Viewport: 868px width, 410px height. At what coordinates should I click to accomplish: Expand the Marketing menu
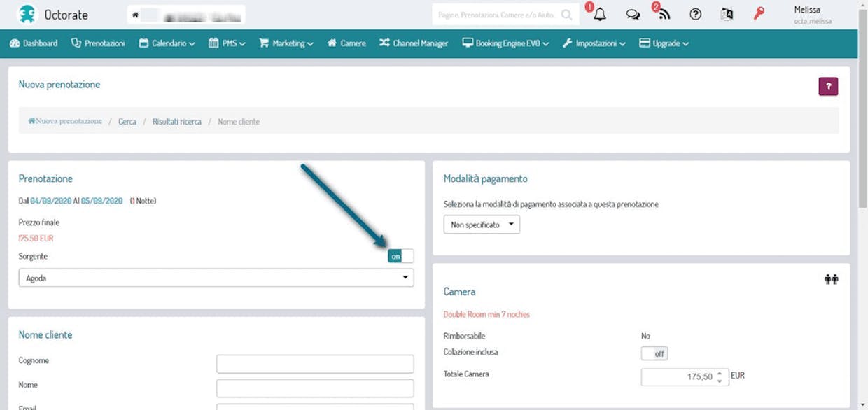point(286,43)
